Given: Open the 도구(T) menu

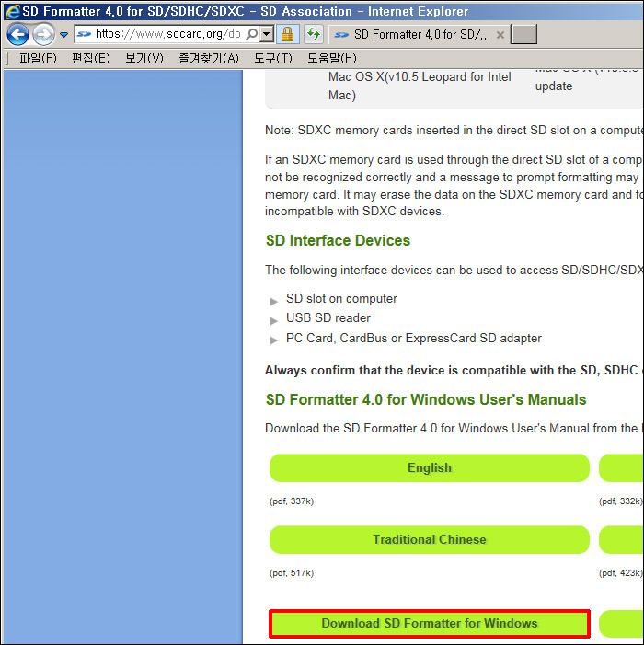Looking at the screenshot, I should click(x=273, y=58).
